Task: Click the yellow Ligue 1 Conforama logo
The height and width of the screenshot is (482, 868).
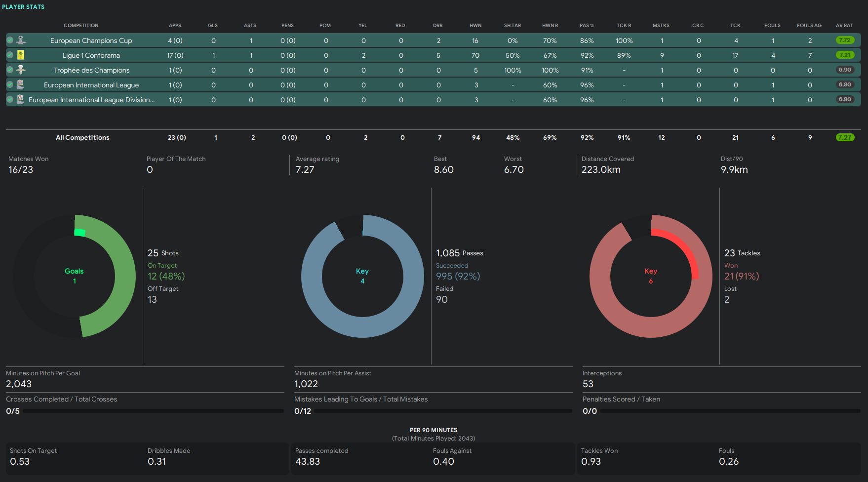Action: [x=21, y=55]
